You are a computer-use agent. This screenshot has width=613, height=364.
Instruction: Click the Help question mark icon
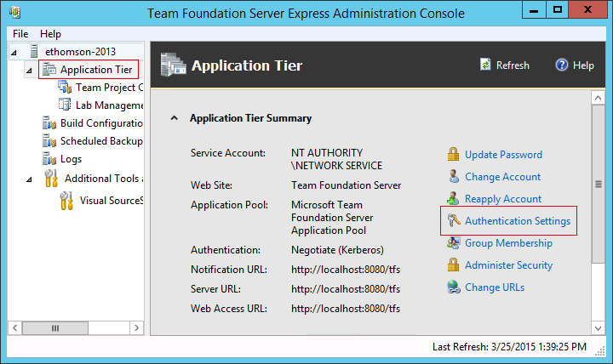561,65
